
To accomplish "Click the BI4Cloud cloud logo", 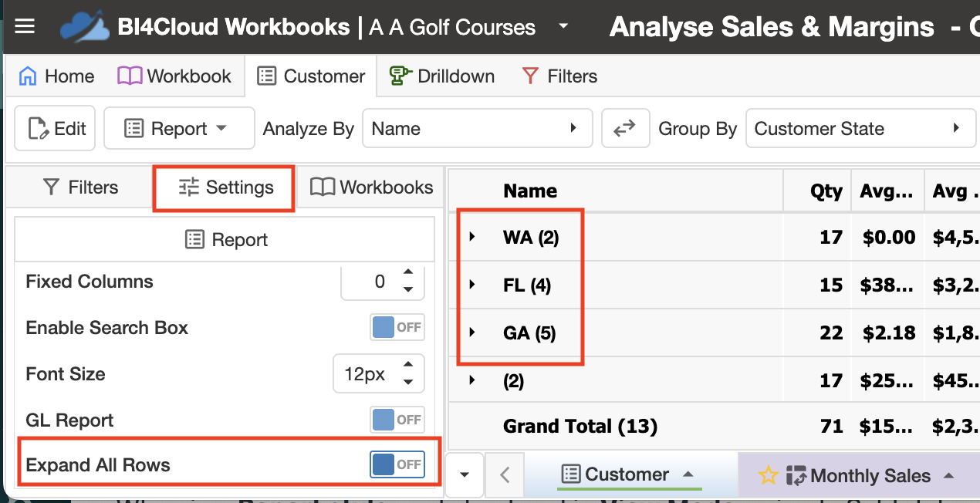I will [85, 27].
